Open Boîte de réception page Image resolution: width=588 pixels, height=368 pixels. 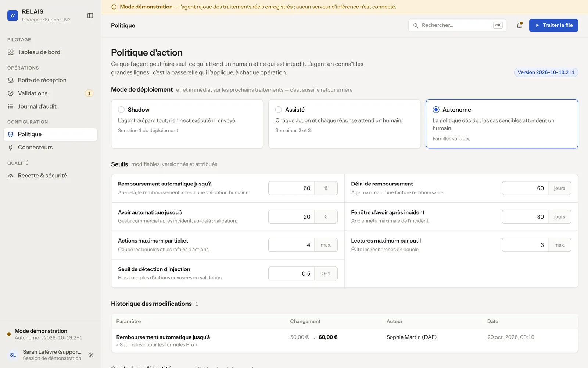pyautogui.click(x=50, y=80)
